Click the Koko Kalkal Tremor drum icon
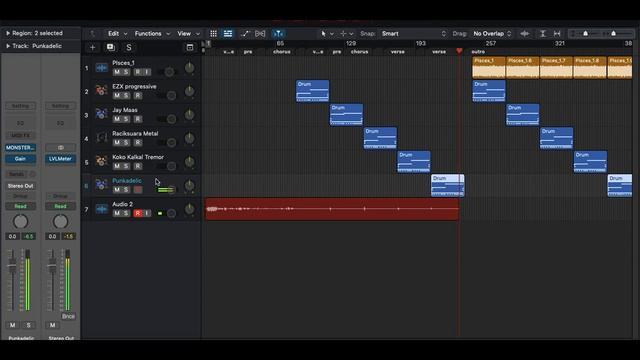This screenshot has width=640, height=360. (x=101, y=161)
